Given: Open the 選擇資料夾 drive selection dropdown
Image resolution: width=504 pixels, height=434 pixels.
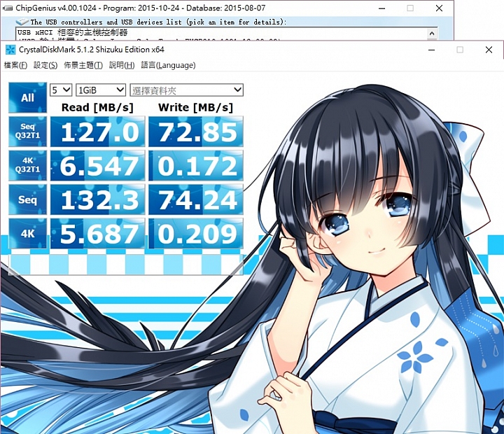Looking at the screenshot, I should tap(186, 90).
